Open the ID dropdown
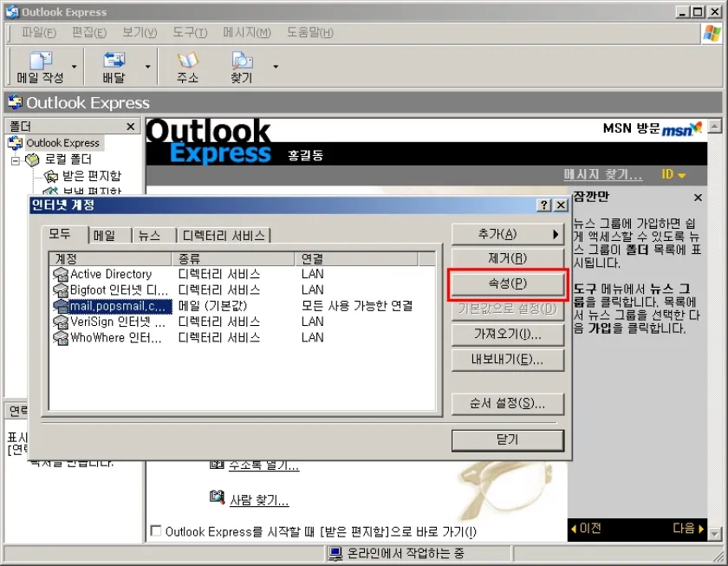Image resolution: width=728 pixels, height=566 pixels. [x=673, y=174]
